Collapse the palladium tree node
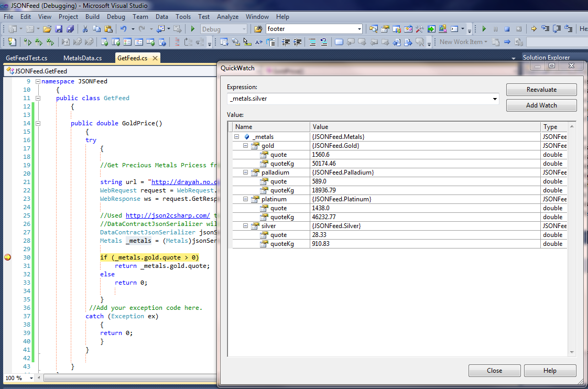 coord(246,172)
